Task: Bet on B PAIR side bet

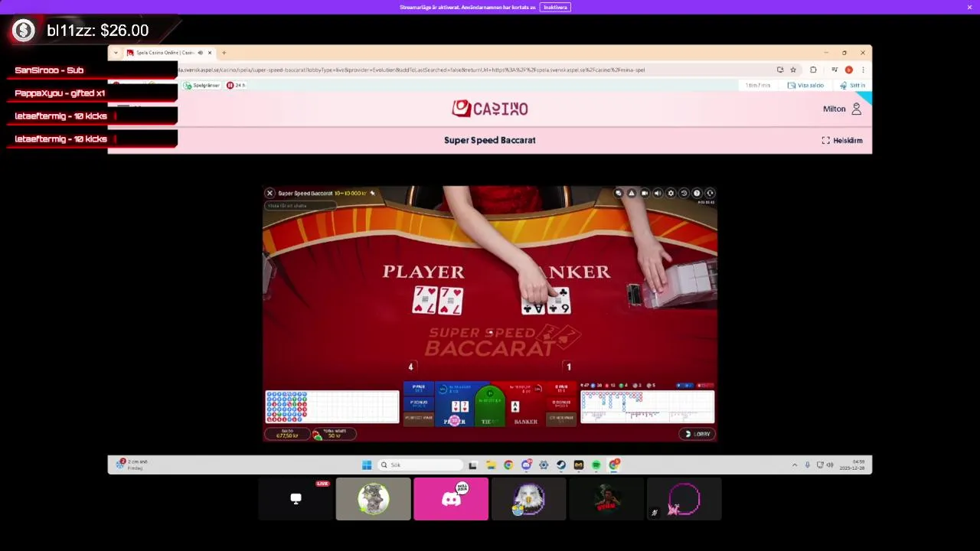Action: tap(562, 389)
